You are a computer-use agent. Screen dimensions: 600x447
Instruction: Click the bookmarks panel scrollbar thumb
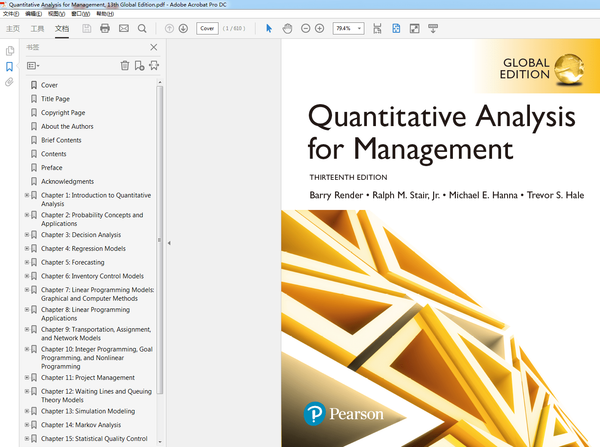point(160,240)
